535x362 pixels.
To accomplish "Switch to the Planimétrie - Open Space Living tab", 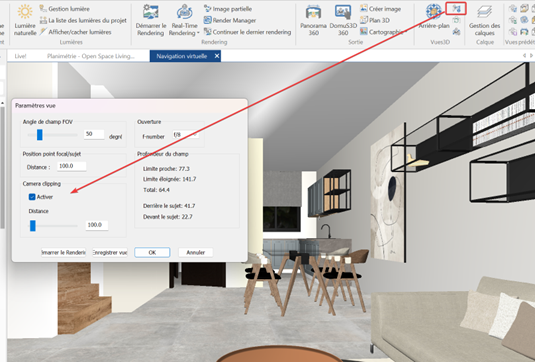I will pyautogui.click(x=91, y=56).
